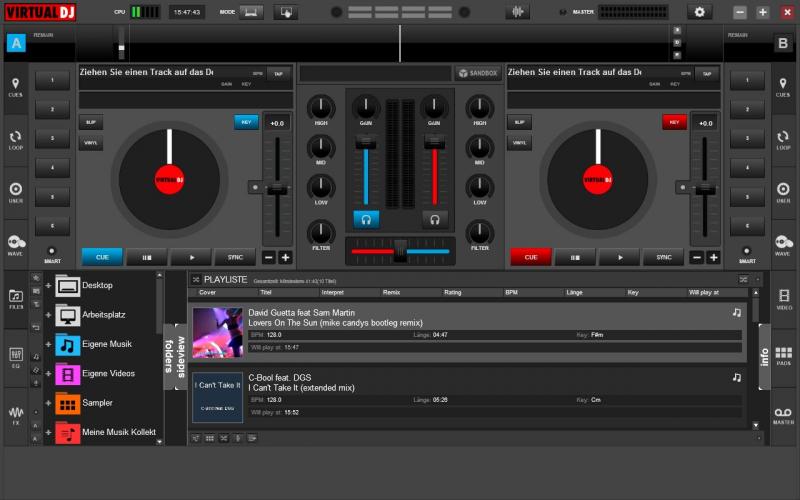Toggle left deck VINYL mode
This screenshot has width=800, height=500.
click(90, 143)
